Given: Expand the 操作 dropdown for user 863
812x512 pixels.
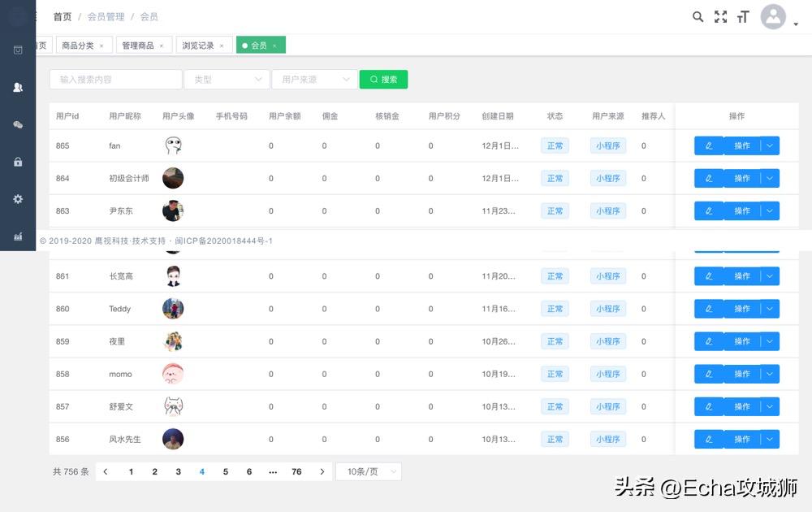Looking at the screenshot, I should coord(767,210).
